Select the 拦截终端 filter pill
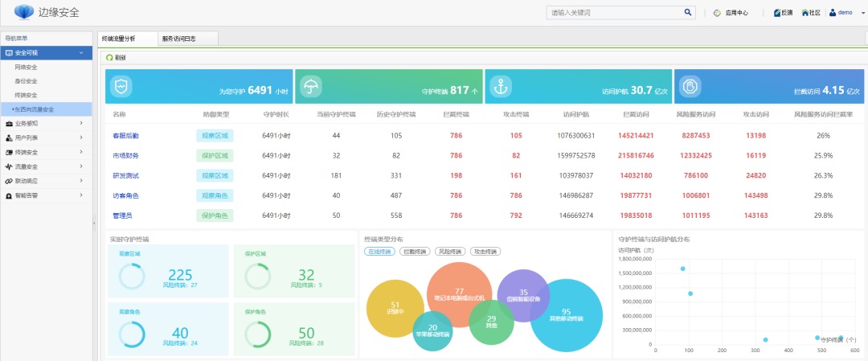This screenshot has width=868, height=361. [x=414, y=252]
